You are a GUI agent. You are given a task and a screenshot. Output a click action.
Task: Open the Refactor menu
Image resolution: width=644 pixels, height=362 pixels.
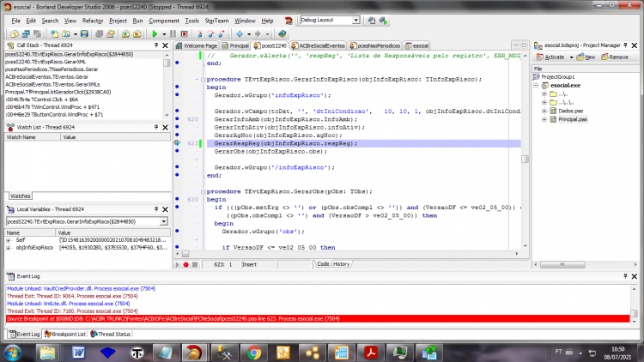(x=93, y=21)
